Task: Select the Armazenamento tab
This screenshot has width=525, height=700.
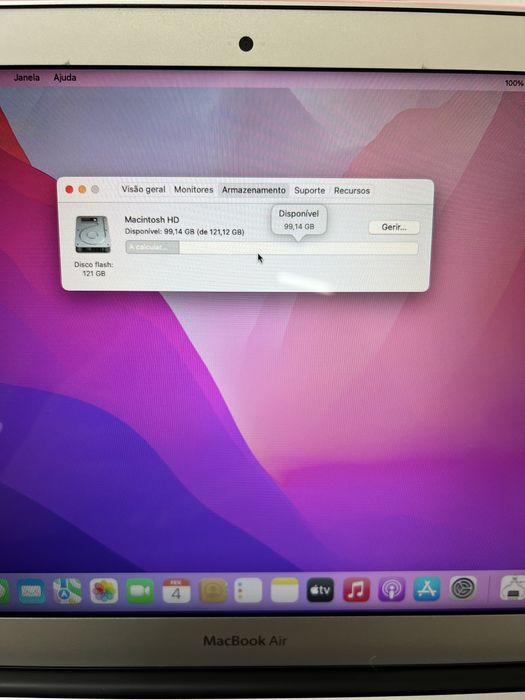Action: pyautogui.click(x=254, y=190)
